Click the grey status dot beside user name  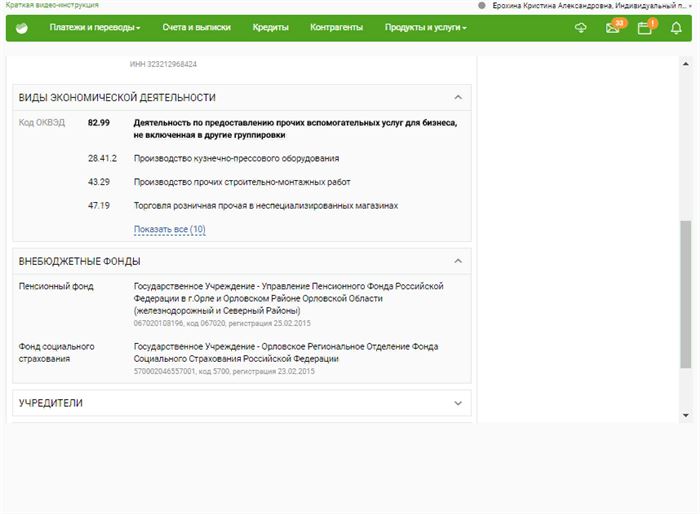pyautogui.click(x=482, y=6)
